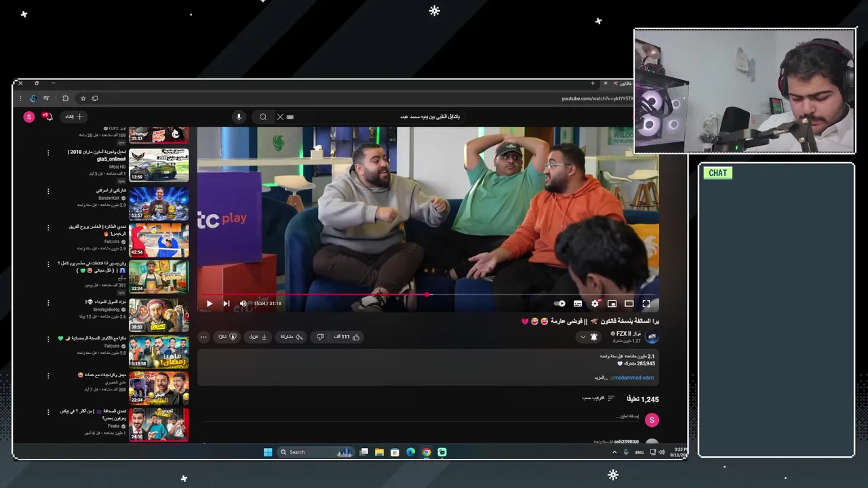Click the Thanks heart-shield button
The width and height of the screenshot is (868, 488).
[x=227, y=337]
